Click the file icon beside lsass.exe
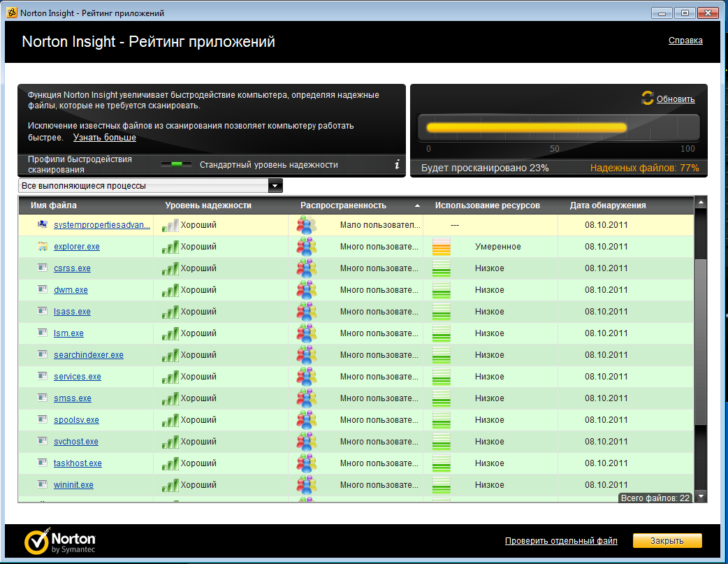 pyautogui.click(x=43, y=311)
